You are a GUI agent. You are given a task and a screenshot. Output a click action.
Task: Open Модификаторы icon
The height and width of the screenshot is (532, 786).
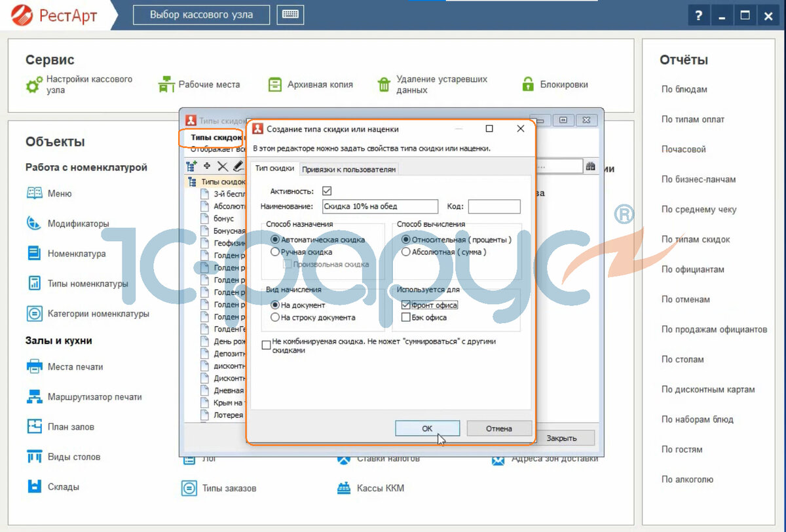coord(35,223)
